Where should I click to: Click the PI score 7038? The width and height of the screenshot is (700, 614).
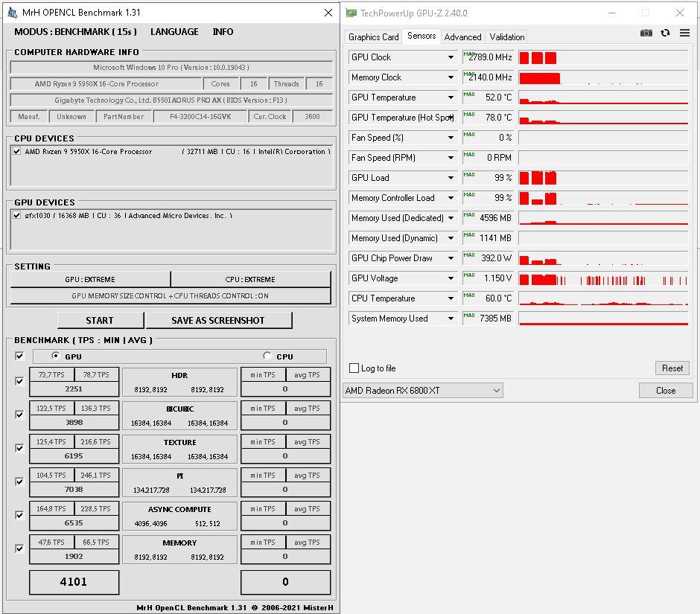74,489
